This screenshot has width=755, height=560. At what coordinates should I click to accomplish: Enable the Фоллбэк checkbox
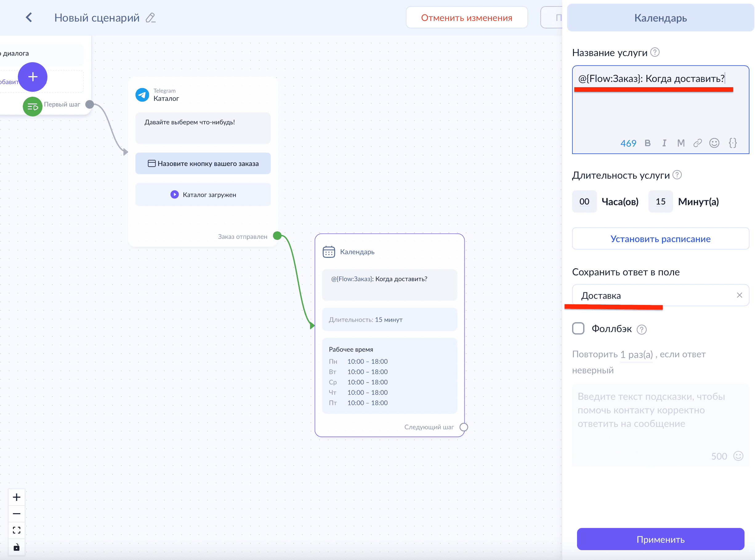click(578, 328)
